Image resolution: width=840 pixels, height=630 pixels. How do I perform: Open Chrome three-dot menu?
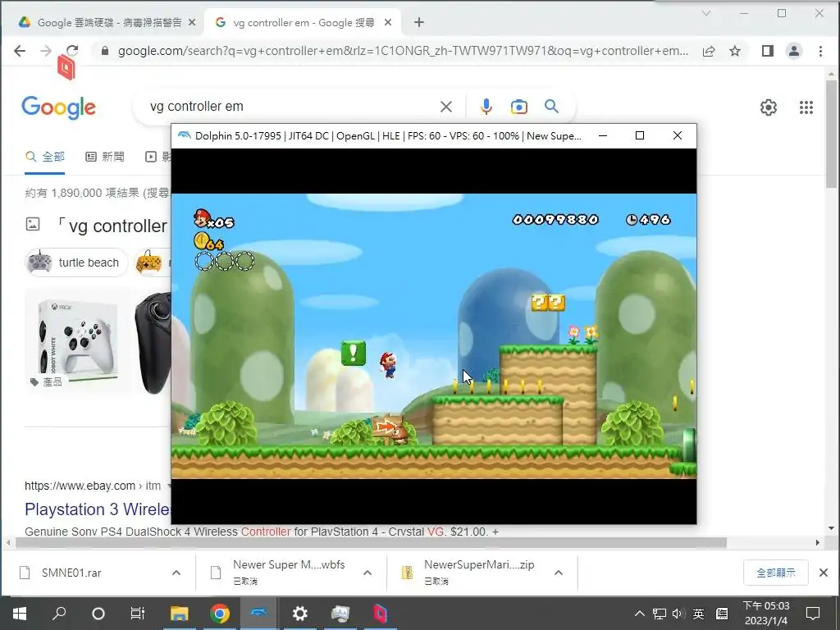pyautogui.click(x=820, y=51)
